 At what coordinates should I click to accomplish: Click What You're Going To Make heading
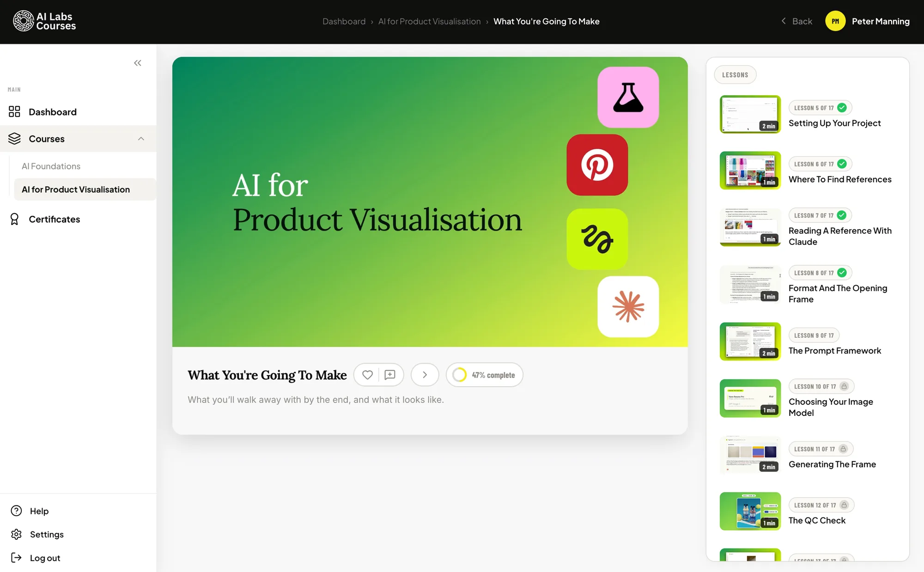tap(267, 375)
